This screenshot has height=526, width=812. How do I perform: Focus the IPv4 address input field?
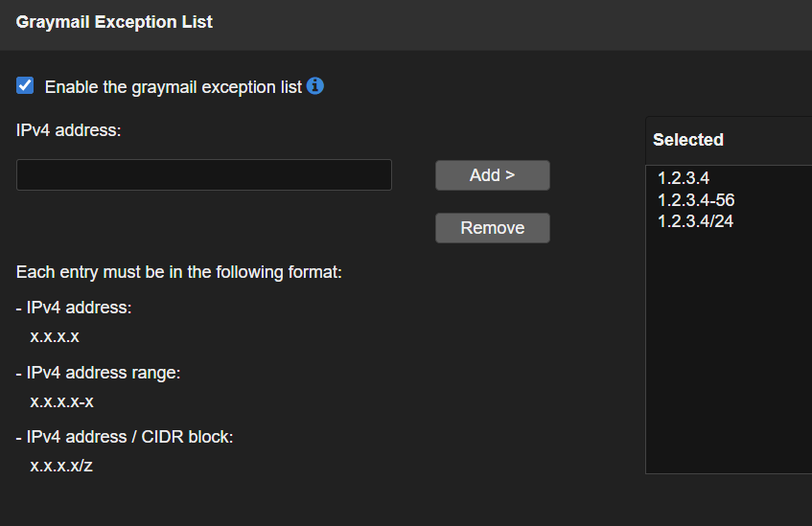point(203,175)
